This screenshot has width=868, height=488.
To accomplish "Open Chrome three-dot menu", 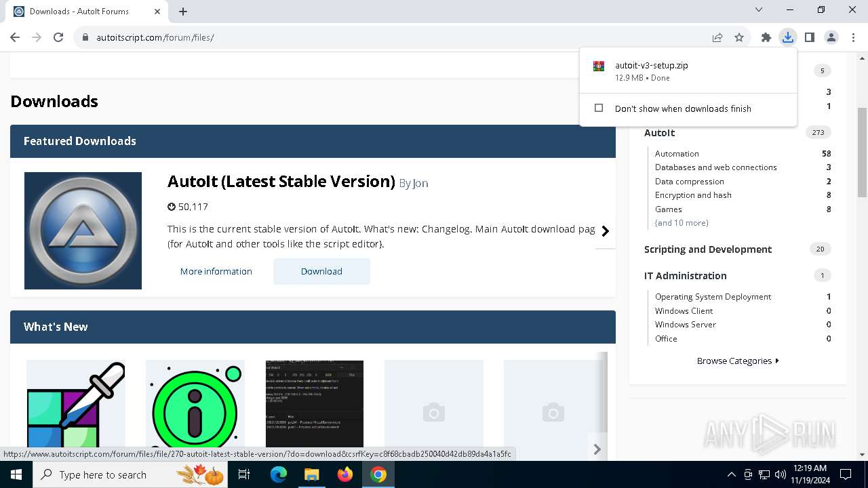I will click(x=853, y=37).
